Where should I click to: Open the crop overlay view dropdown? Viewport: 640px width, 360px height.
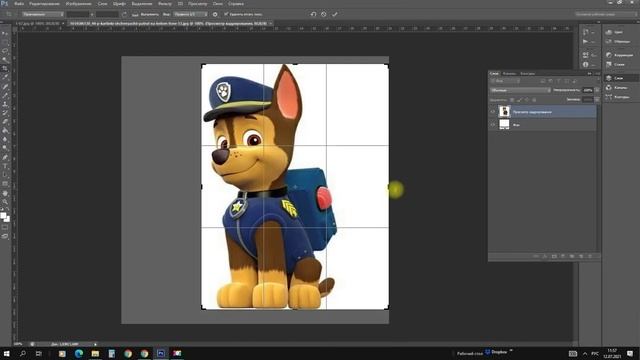[190, 14]
